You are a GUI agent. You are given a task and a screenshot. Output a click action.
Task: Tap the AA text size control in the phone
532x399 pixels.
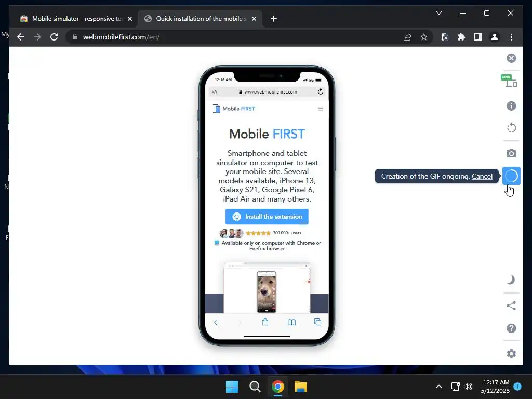pyautogui.click(x=215, y=92)
